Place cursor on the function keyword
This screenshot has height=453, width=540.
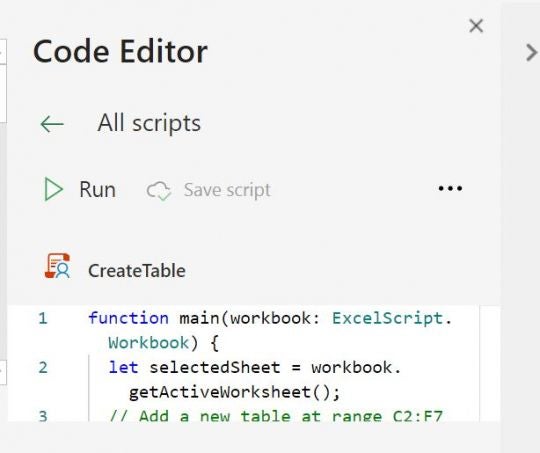(x=128, y=318)
